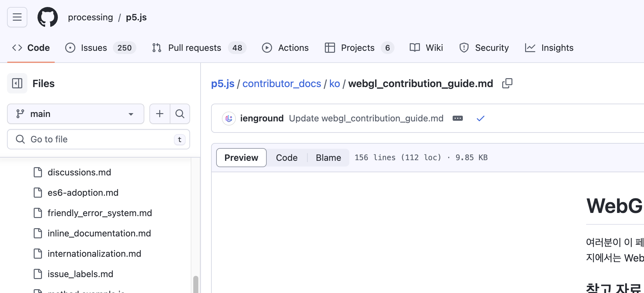Click the Files panel heading
644x293 pixels.
coord(44,84)
